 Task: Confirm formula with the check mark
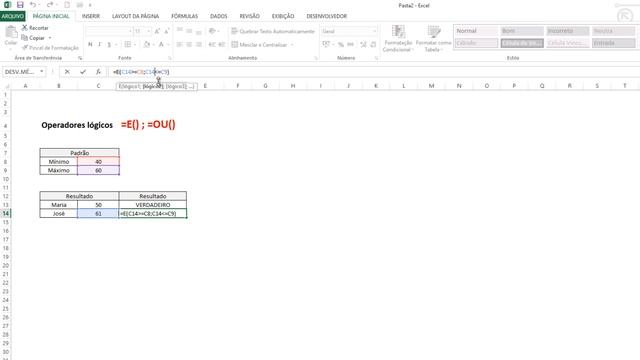[x=83, y=72]
